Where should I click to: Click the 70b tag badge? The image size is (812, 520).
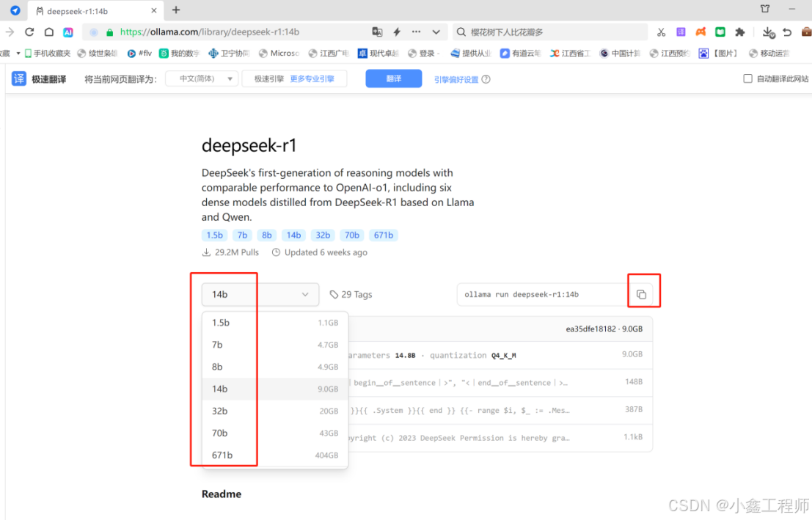click(x=351, y=235)
